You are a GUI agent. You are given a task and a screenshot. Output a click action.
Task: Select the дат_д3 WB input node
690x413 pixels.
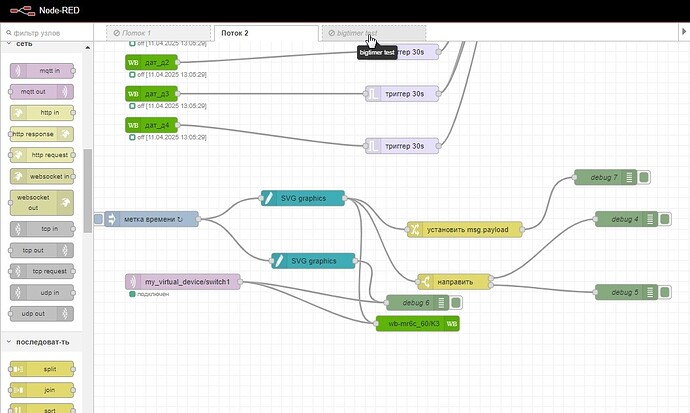click(x=151, y=94)
